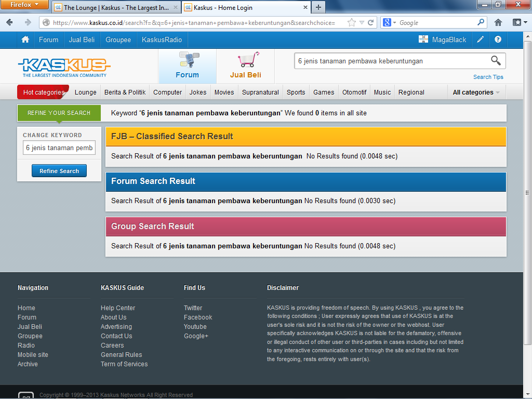Open the Berita & Politik category

tap(125, 92)
